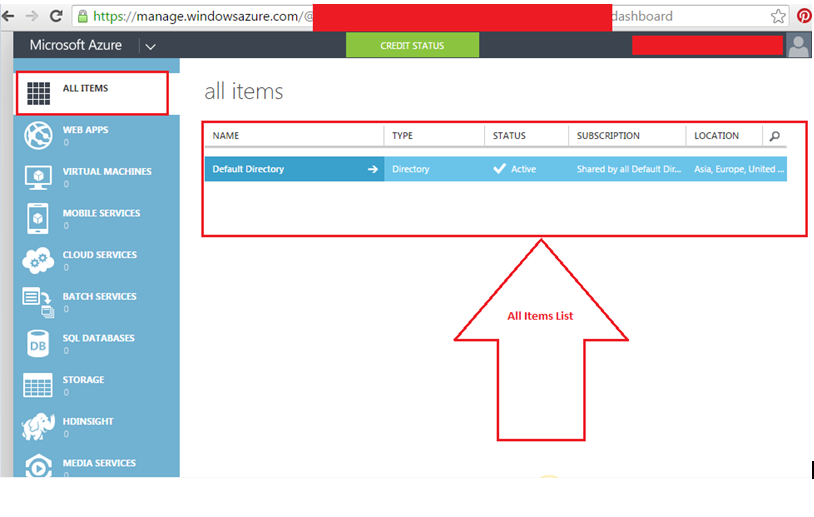814x517 pixels.
Task: Reload the page with refresh icon
Action: 56,16
